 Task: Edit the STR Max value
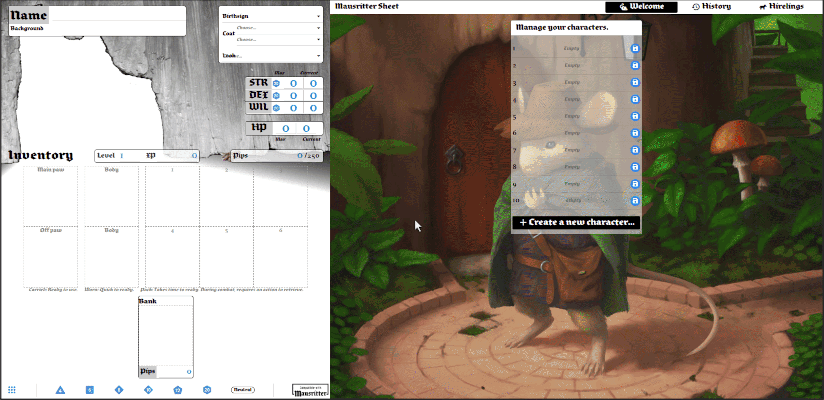[293, 83]
